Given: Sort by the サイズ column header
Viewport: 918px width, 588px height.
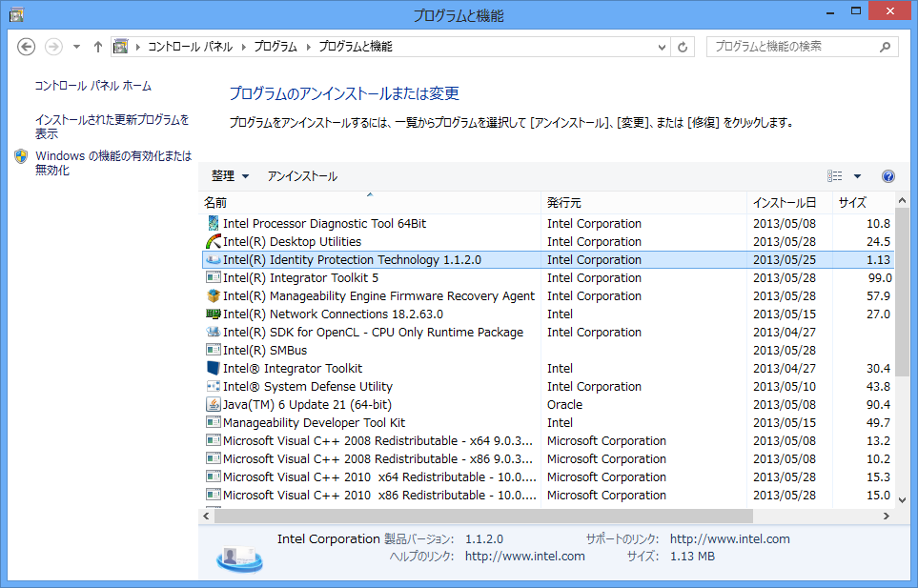Looking at the screenshot, I should [x=864, y=202].
